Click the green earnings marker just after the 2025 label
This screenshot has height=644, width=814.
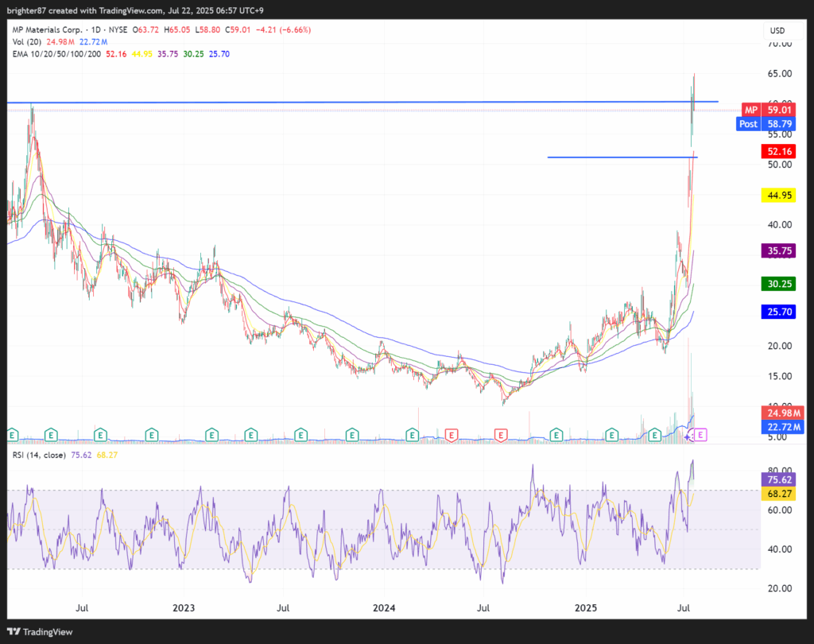pos(611,435)
